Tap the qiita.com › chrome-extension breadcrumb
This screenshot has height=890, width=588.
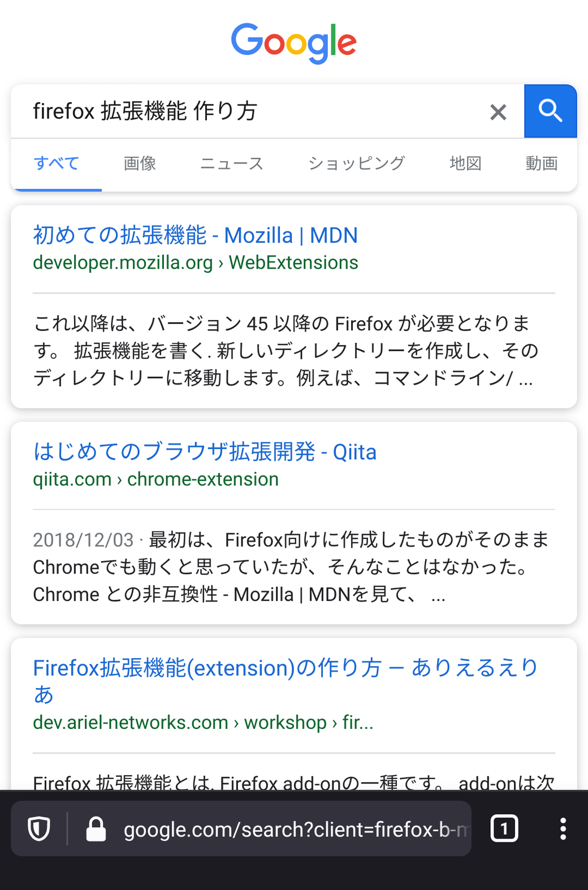pos(155,479)
